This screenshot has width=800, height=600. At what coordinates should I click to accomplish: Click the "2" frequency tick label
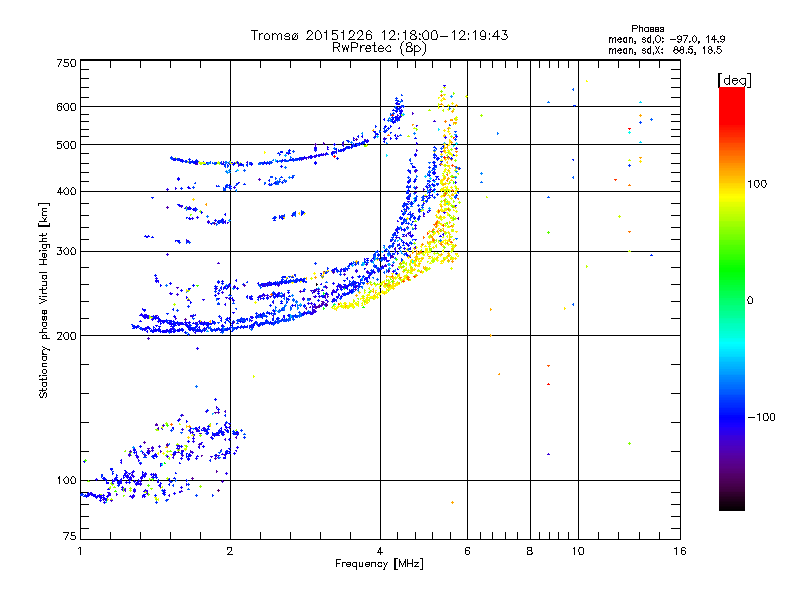click(x=230, y=551)
